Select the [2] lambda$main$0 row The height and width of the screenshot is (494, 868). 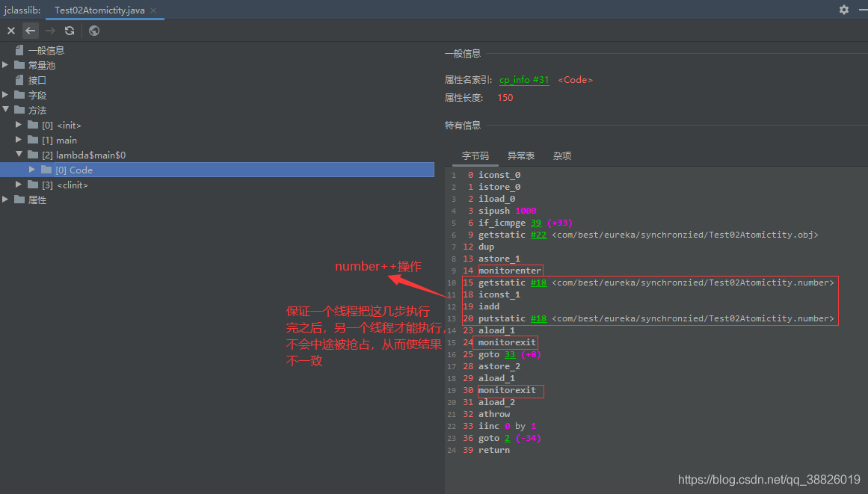coord(84,155)
